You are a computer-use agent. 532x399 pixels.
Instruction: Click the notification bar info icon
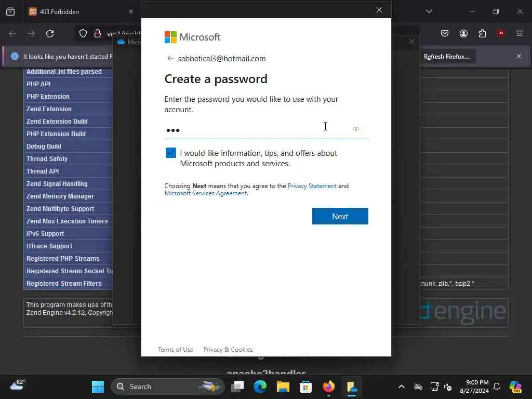15,56
